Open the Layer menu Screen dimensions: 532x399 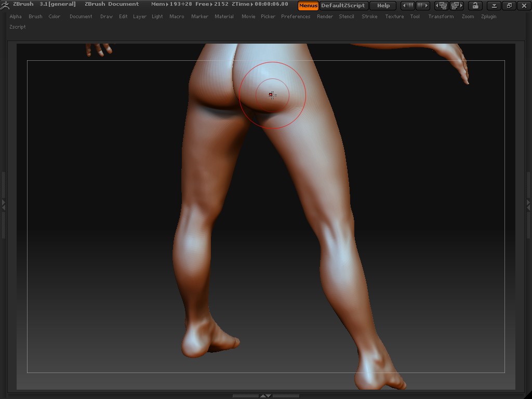[139, 16]
